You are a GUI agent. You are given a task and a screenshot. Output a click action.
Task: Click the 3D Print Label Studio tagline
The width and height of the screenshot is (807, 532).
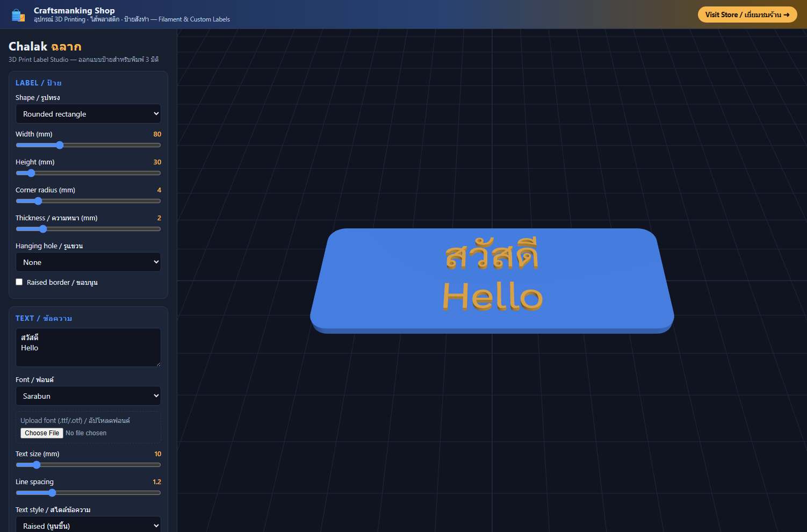click(x=83, y=60)
